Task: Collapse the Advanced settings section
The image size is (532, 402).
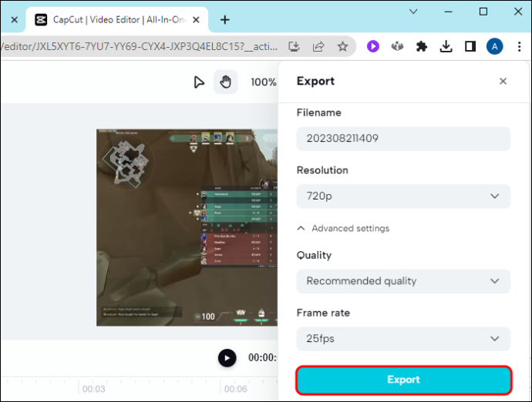Action: [301, 228]
